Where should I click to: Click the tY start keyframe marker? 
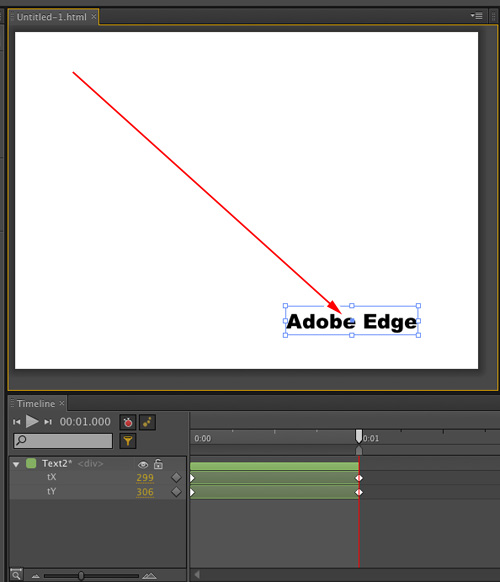192,493
